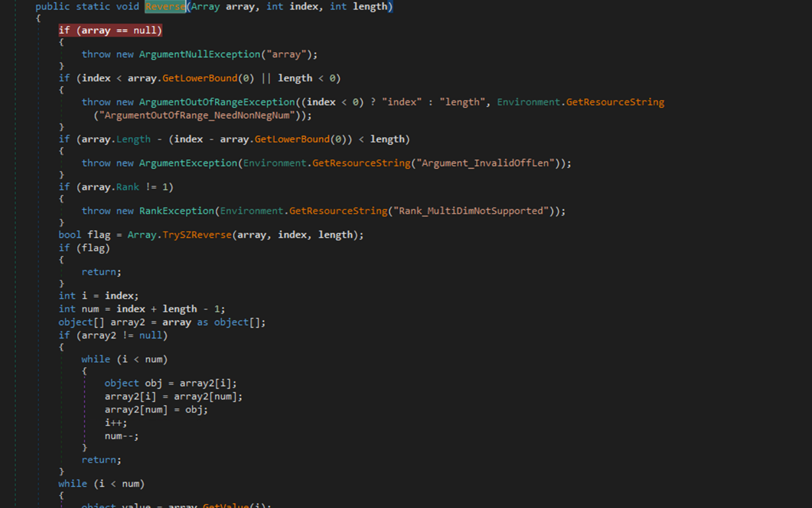Click the ArgumentOutOfRangeException type reference
Image resolution: width=812 pixels, height=508 pixels.
[216, 102]
